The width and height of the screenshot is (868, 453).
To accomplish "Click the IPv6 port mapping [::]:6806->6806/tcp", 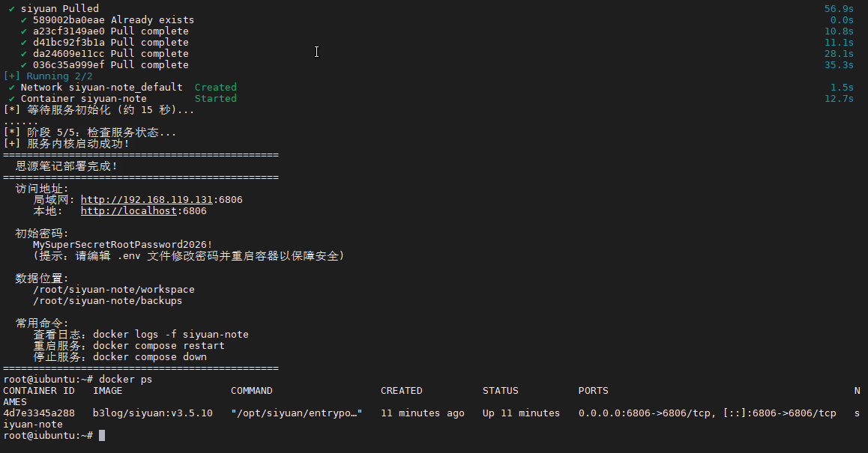I will coord(780,413).
